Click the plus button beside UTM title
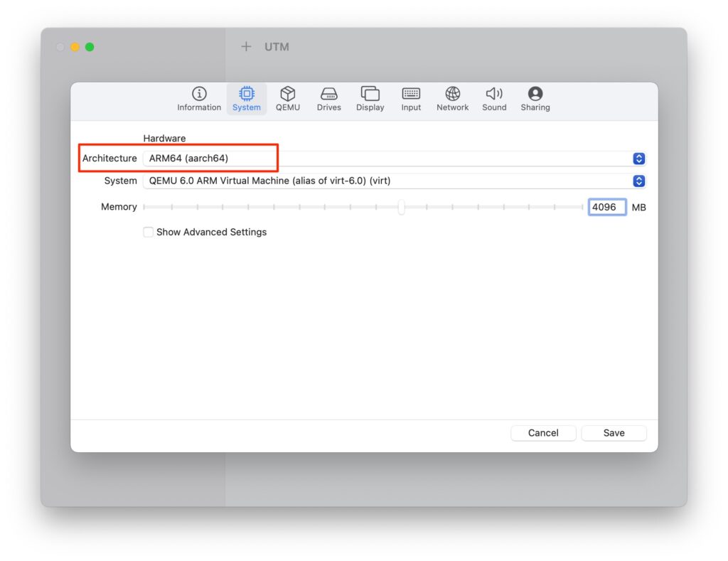728x561 pixels. [x=246, y=46]
